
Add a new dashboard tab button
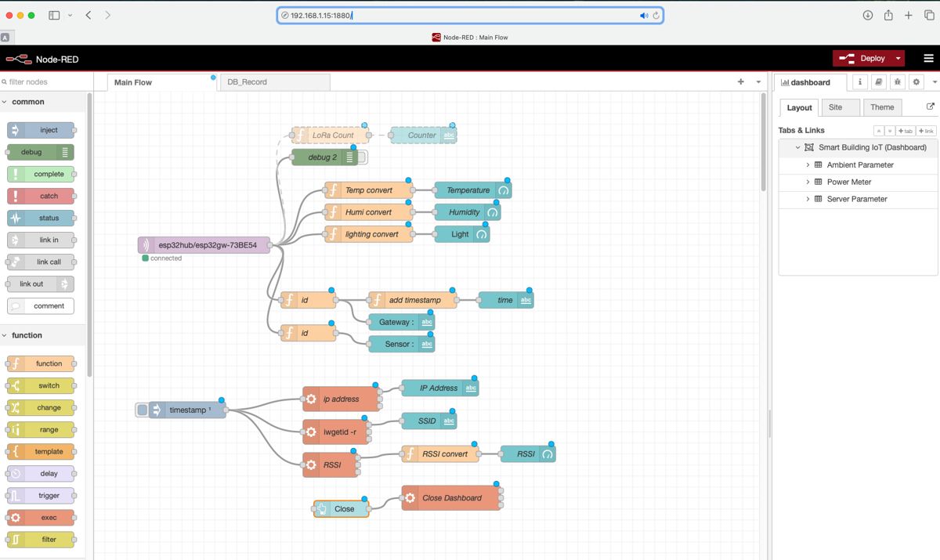click(905, 131)
